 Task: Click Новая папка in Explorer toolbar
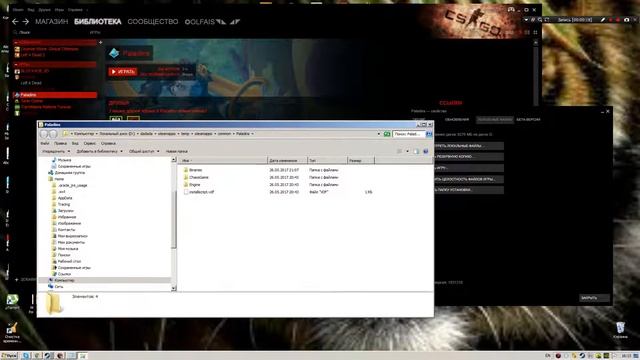177,151
